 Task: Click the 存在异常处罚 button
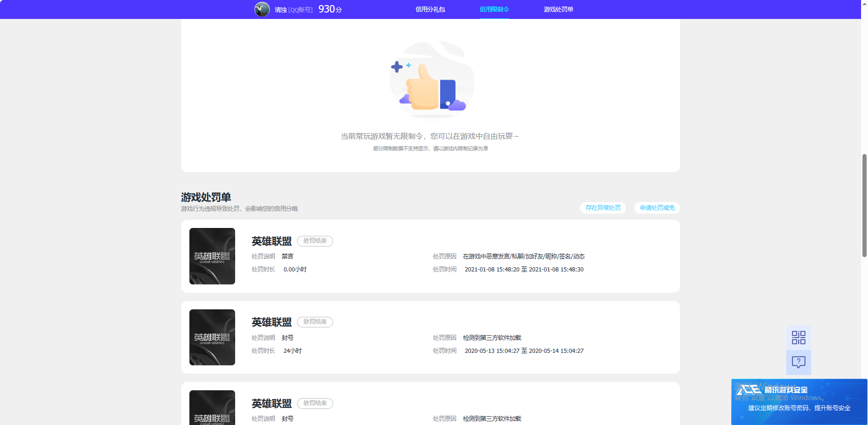click(x=603, y=208)
